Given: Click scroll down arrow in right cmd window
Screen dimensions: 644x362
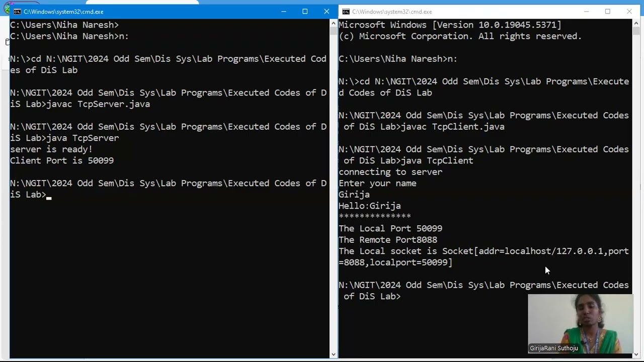Looking at the screenshot, I should 636,354.
